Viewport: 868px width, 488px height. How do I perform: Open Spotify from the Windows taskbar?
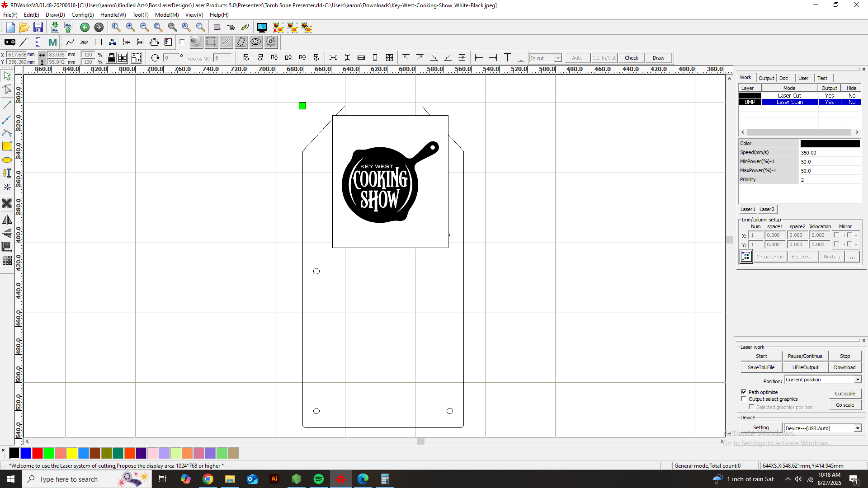[x=319, y=479]
